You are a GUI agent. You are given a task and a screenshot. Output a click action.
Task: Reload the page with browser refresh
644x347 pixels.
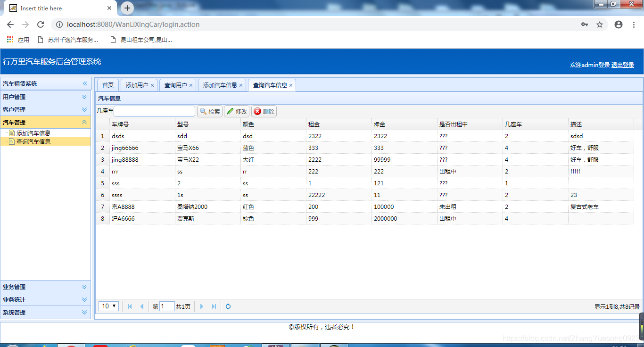tap(41, 25)
